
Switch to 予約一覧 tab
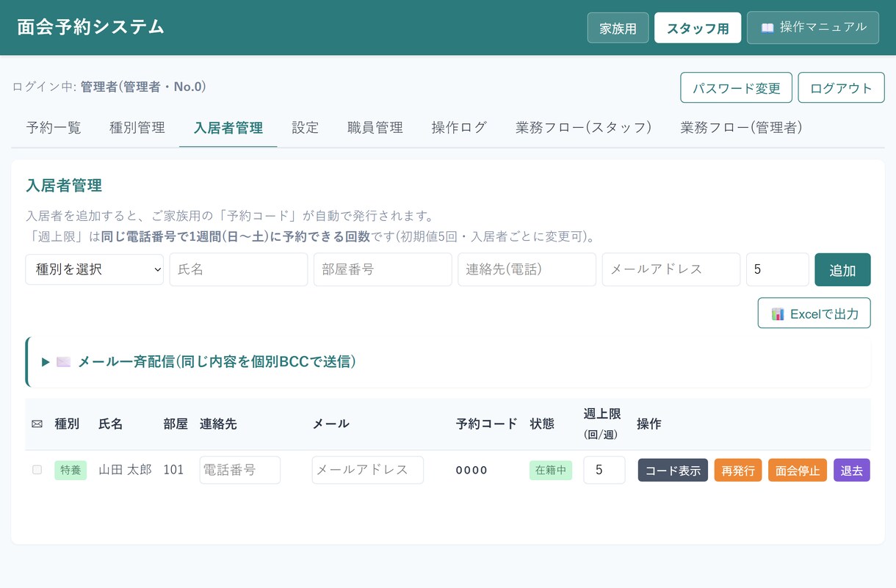(54, 128)
